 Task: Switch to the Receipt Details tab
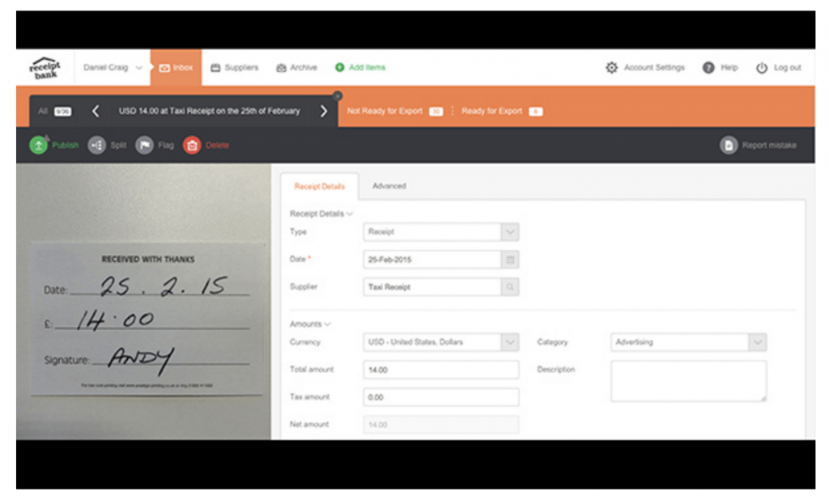click(x=319, y=187)
